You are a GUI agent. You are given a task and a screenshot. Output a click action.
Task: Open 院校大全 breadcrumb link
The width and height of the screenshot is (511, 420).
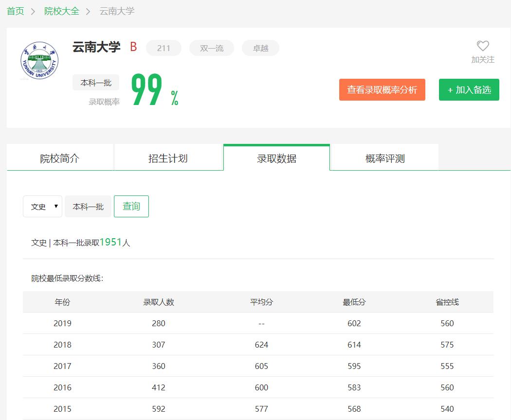click(62, 11)
